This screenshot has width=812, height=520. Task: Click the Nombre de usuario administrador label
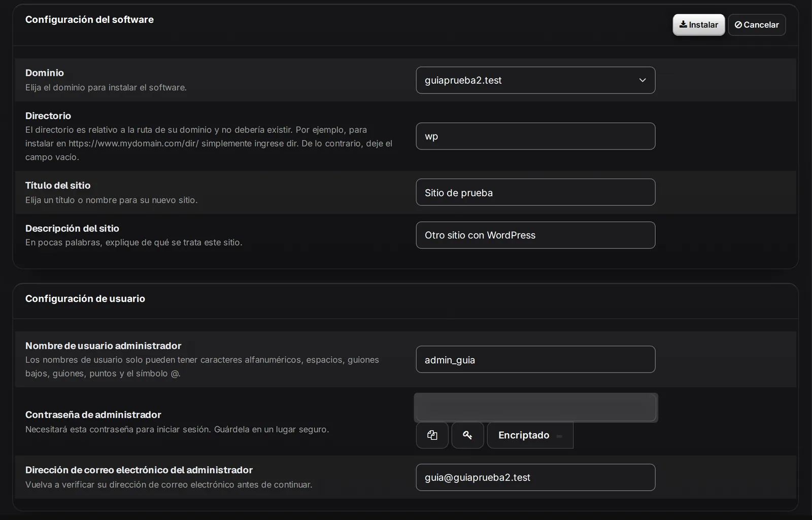click(103, 346)
